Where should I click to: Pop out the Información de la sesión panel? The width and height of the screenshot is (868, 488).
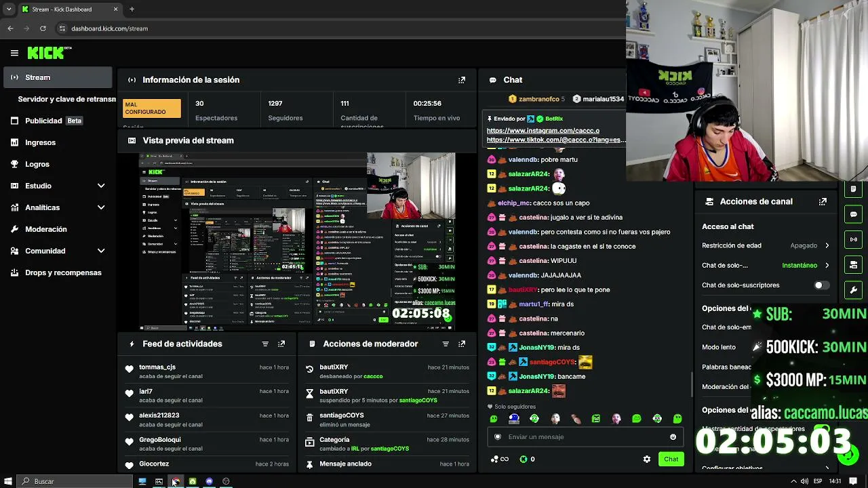pyautogui.click(x=462, y=80)
